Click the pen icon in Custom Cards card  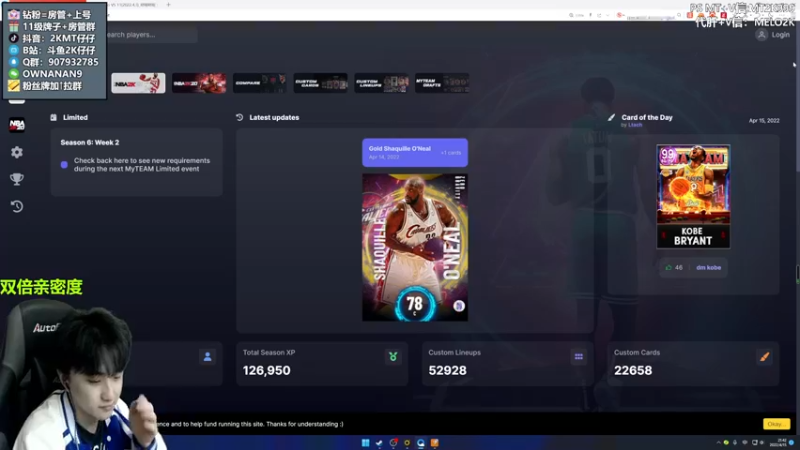pyautogui.click(x=764, y=357)
